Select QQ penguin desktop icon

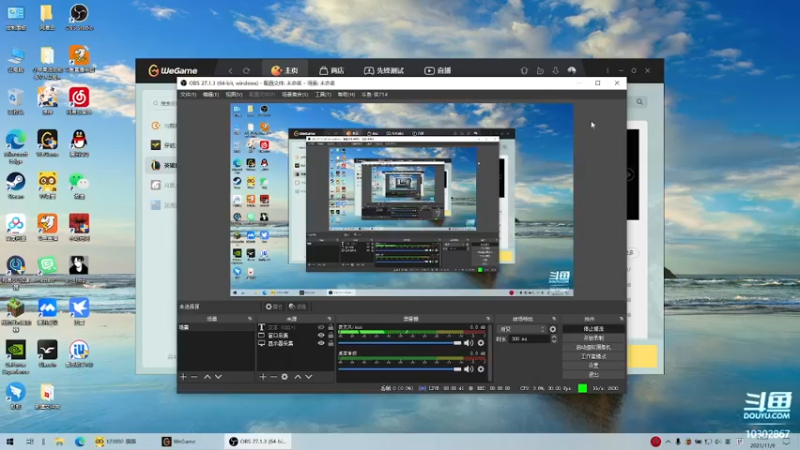pyautogui.click(x=79, y=143)
